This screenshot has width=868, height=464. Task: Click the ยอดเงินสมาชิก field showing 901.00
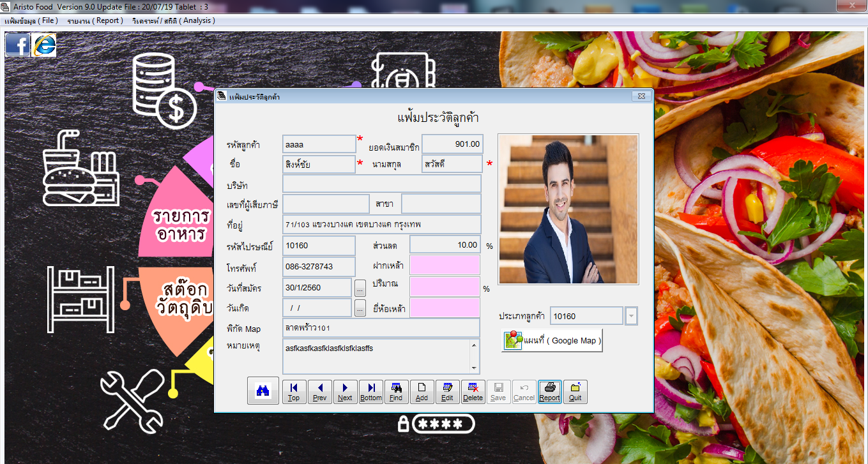pos(452,144)
